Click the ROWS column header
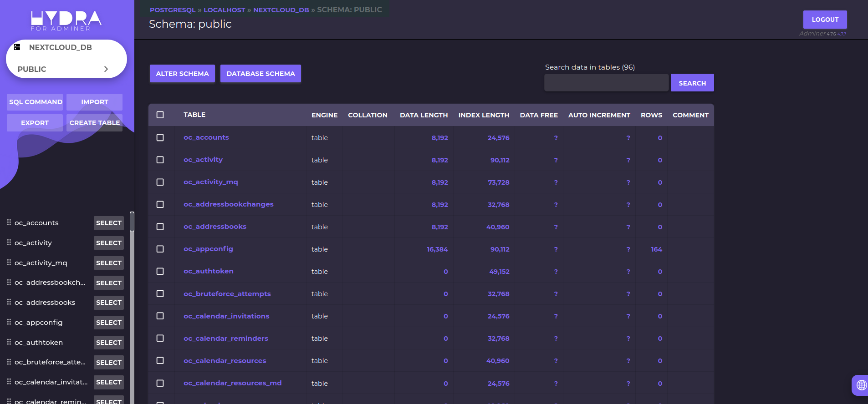 (651, 115)
